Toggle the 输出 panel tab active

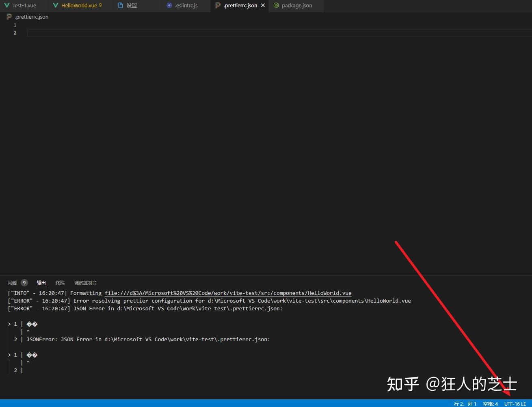[41, 282]
